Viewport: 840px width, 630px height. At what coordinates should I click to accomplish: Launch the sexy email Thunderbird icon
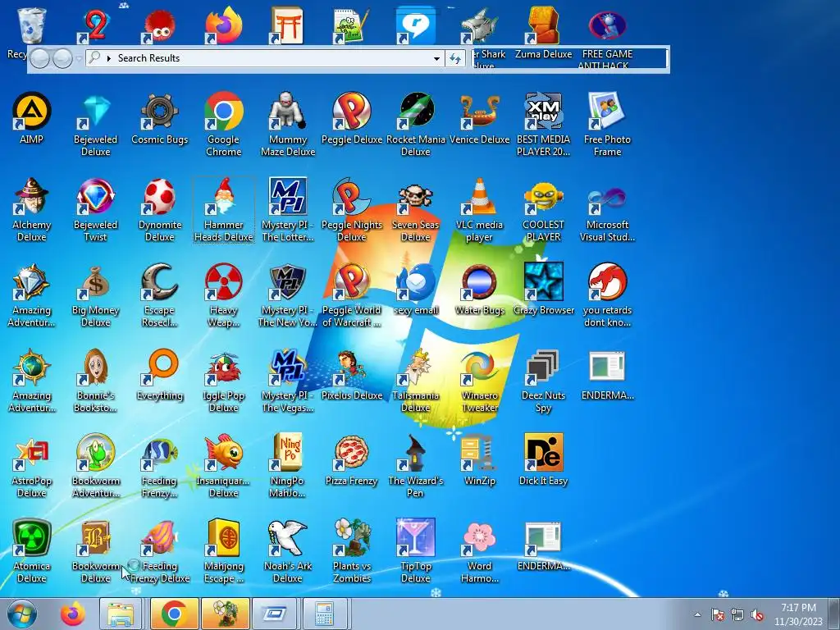point(416,290)
